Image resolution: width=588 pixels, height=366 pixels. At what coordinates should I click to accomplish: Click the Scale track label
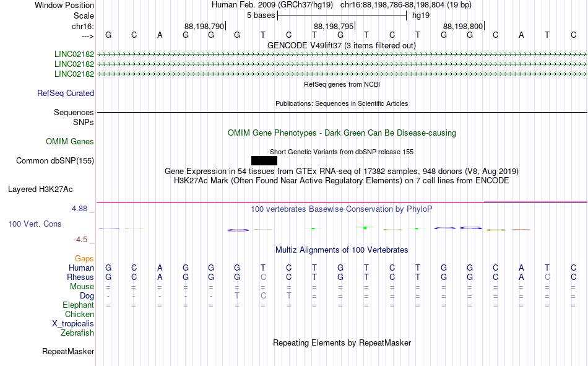point(84,15)
